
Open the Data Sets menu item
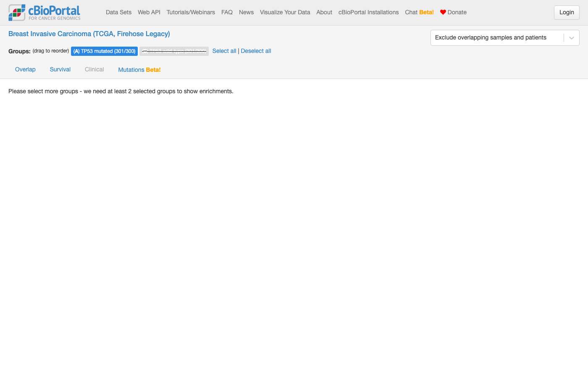[x=118, y=12]
